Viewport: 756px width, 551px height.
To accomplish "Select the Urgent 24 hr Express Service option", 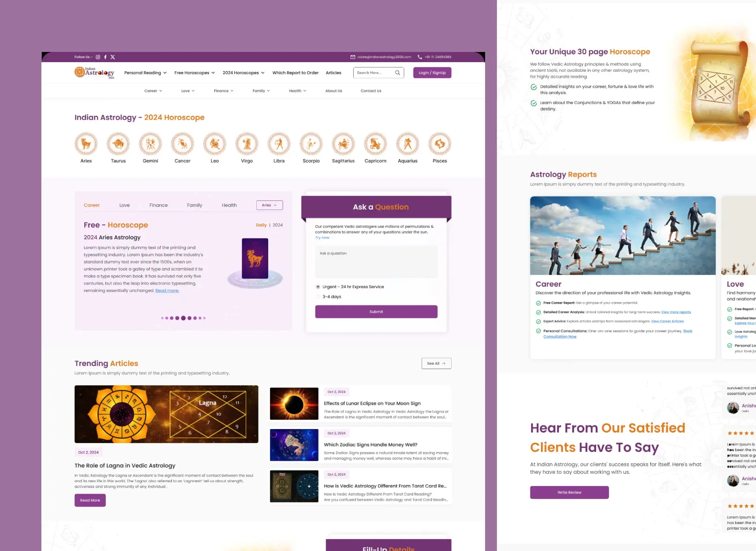I will click(x=318, y=287).
